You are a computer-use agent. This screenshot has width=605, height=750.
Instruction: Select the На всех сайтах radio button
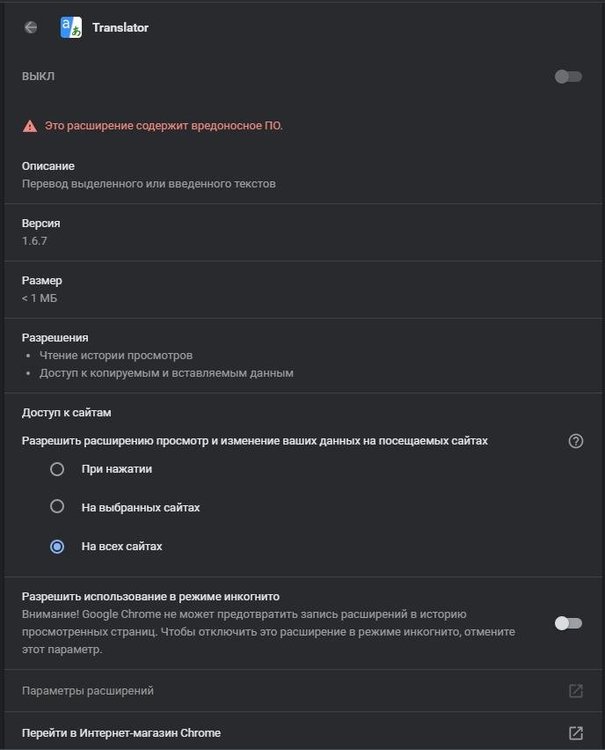(57, 547)
